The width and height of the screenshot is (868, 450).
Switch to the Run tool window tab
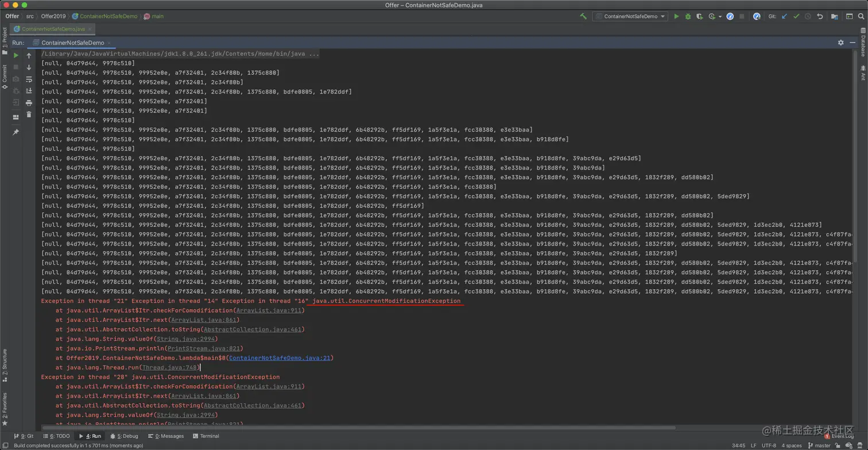pyautogui.click(x=90, y=436)
